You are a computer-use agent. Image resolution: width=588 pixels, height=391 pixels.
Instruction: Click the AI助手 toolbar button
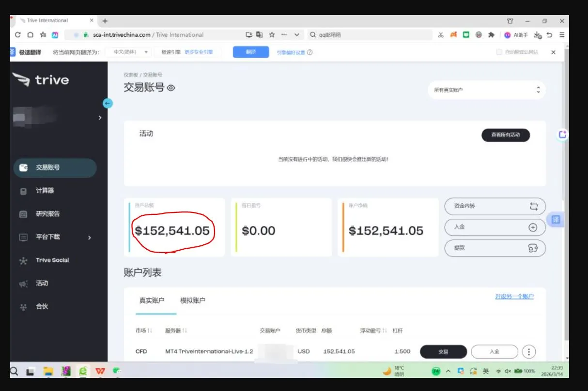tap(516, 35)
